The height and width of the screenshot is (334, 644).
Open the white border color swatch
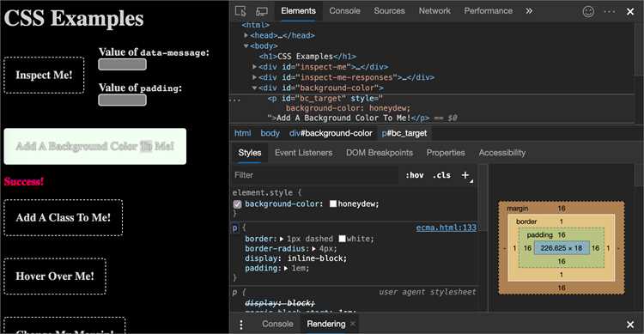coord(342,239)
